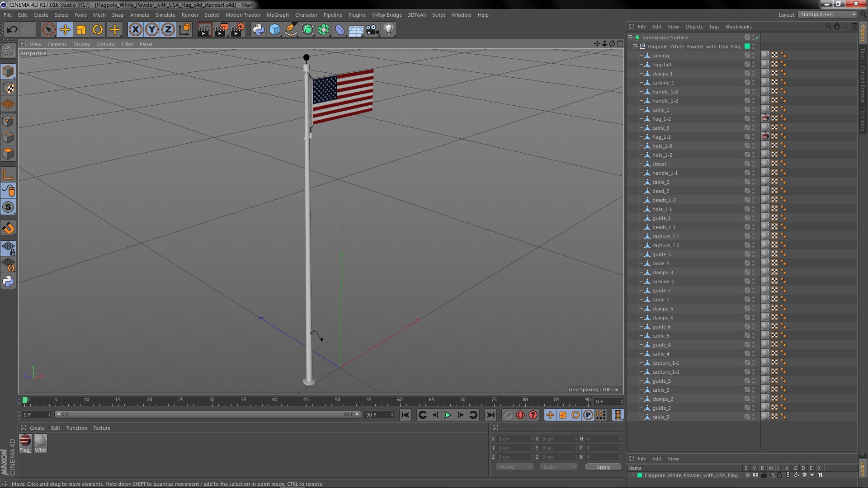Add a Light object

click(x=389, y=30)
